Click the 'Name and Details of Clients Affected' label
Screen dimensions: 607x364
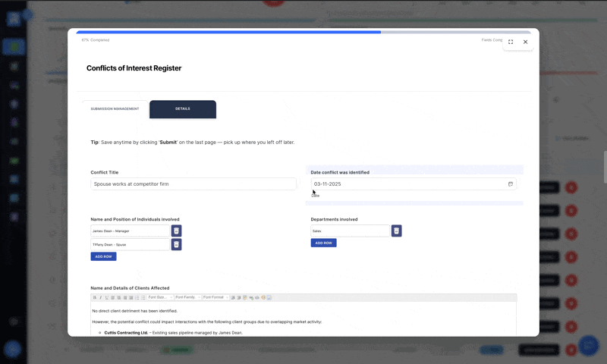(x=130, y=288)
